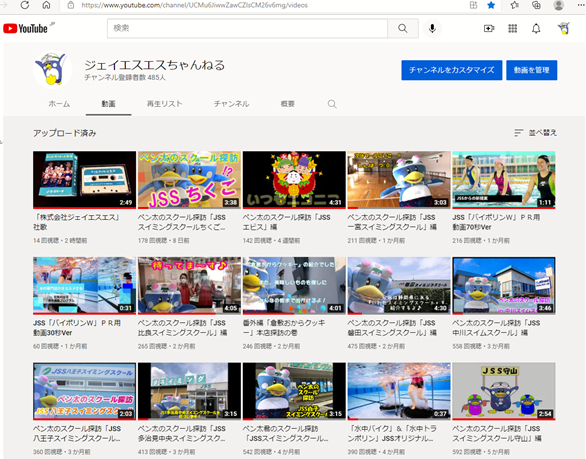Open title 番外編「倉敷おからクッキー」
This screenshot has height=459, width=586.
284,328
